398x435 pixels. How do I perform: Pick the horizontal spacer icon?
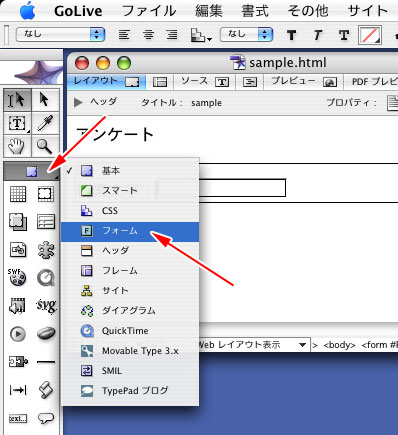pos(18,390)
